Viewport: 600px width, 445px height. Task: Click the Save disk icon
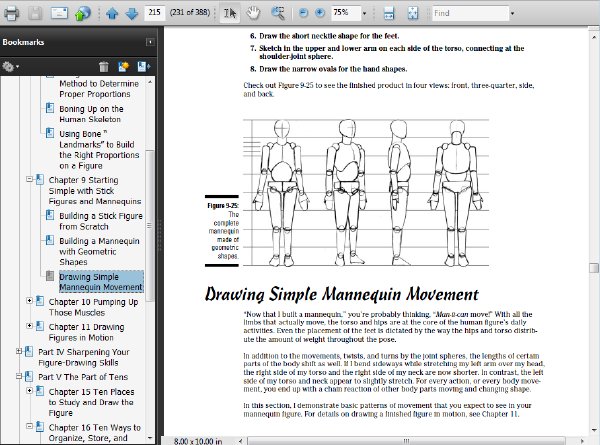[x=35, y=13]
